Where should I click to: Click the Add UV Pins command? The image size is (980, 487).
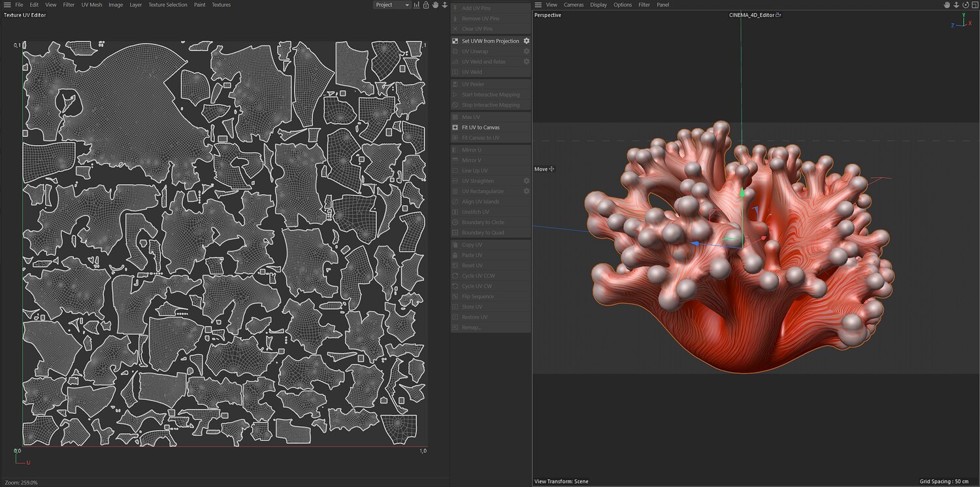(491, 8)
